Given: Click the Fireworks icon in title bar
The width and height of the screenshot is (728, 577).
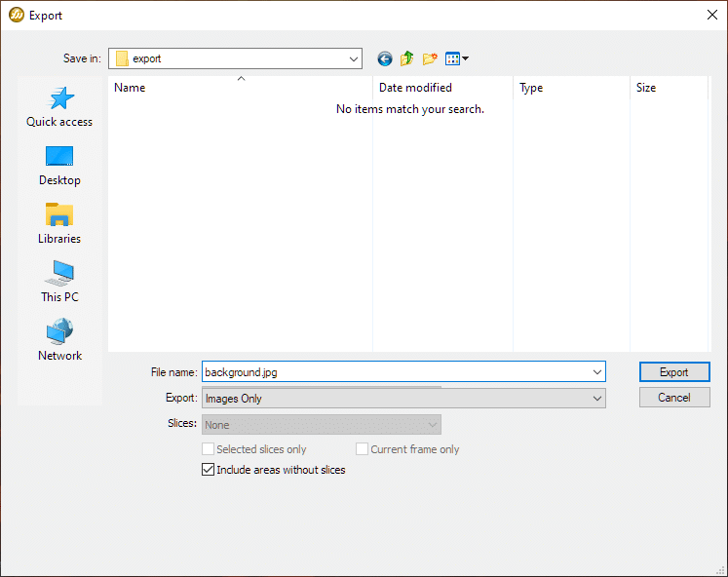Looking at the screenshot, I should 17,15.
